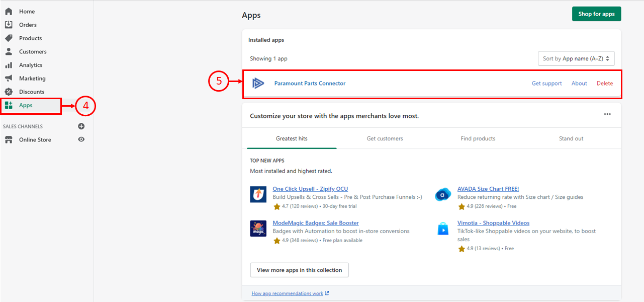Open the Home icon in sidebar
644x302 pixels.
pyautogui.click(x=9, y=12)
